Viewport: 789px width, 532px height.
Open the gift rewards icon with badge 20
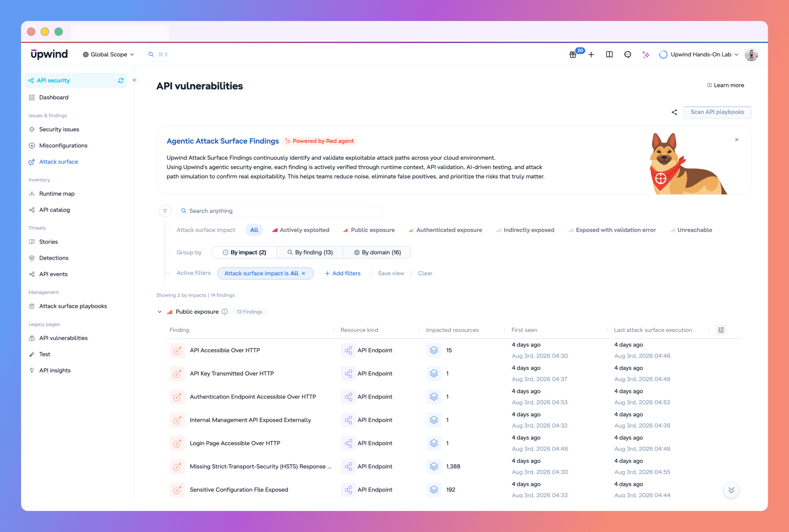573,55
